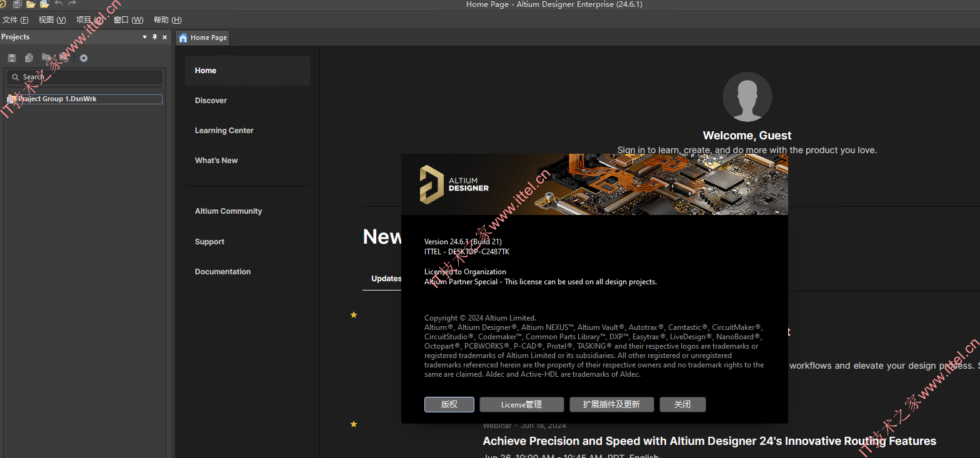980x458 pixels.
Task: Click the folder search icon in Projects toolbar
Action: click(47, 58)
